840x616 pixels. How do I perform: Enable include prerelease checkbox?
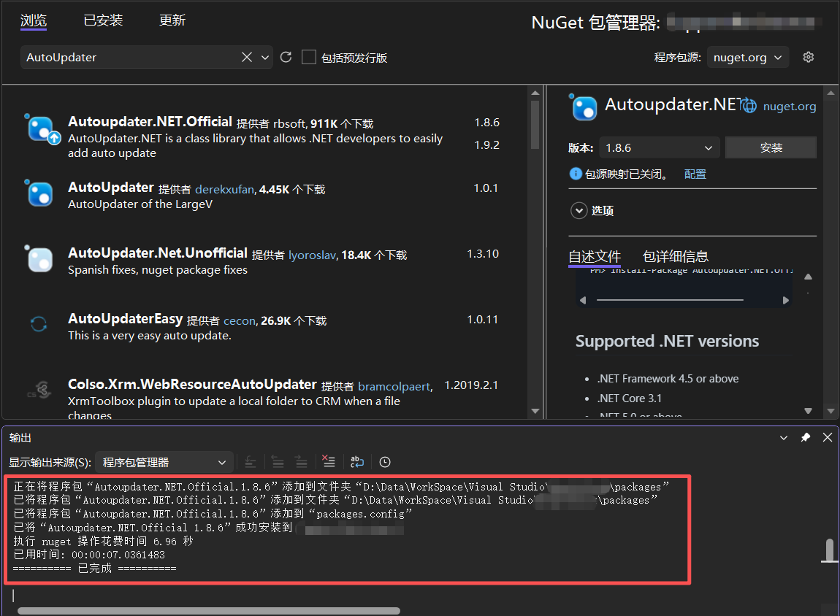tap(308, 57)
